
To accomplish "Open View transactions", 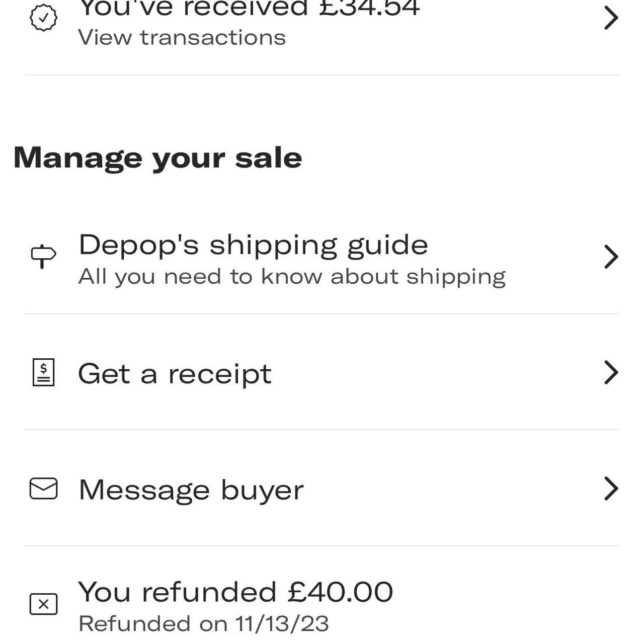I will (182, 36).
